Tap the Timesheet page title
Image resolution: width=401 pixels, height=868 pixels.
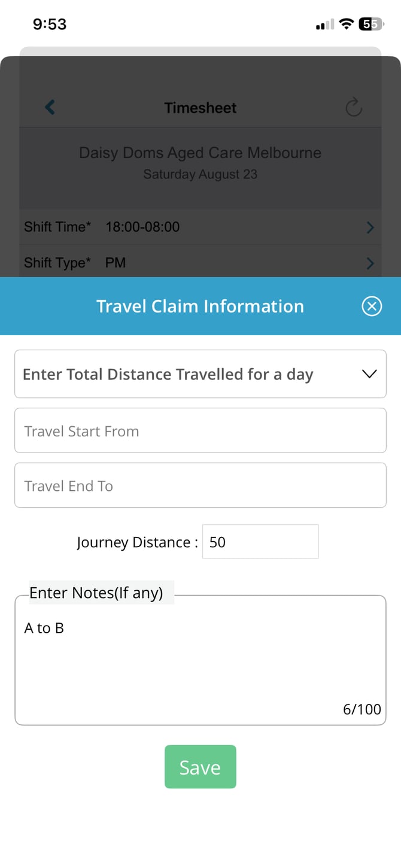200,108
